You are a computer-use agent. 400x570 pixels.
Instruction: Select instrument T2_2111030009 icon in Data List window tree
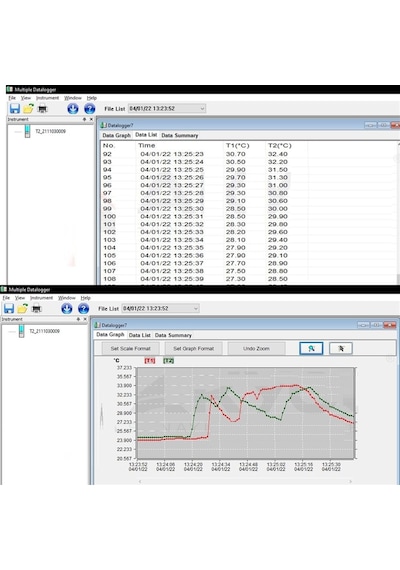pos(27,131)
